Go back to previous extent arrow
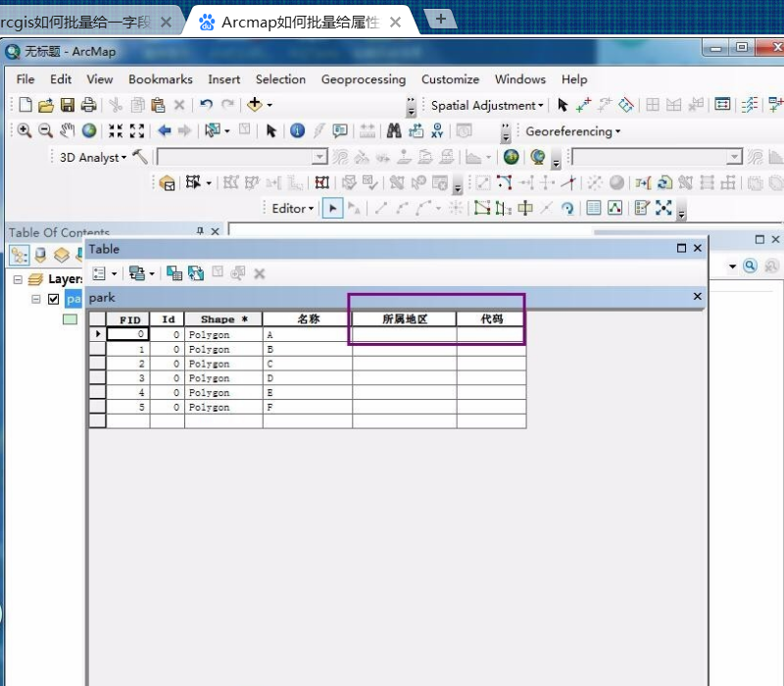 click(x=164, y=131)
